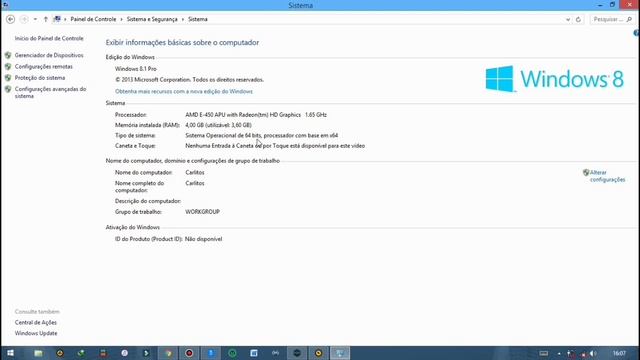640x360 pixels.
Task: Open File Explorer from the taskbar
Action: click(x=38, y=353)
